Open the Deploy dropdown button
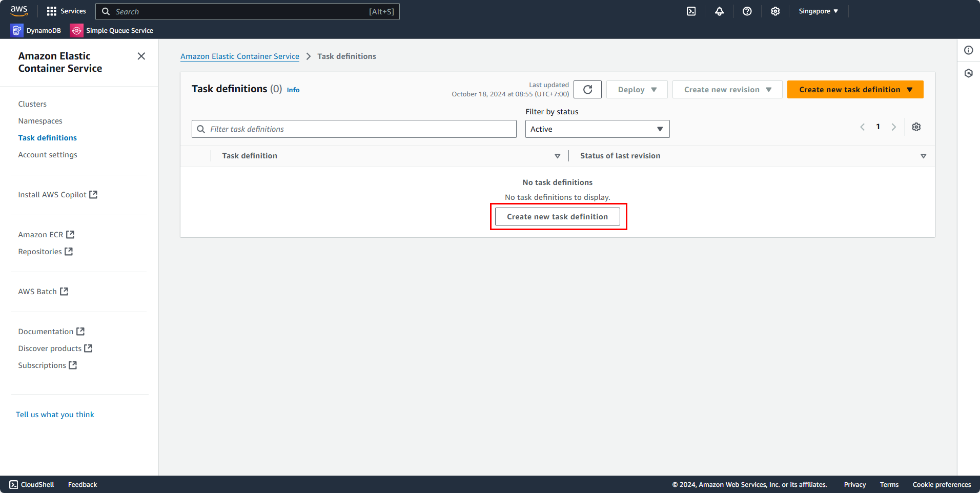 pyautogui.click(x=637, y=90)
